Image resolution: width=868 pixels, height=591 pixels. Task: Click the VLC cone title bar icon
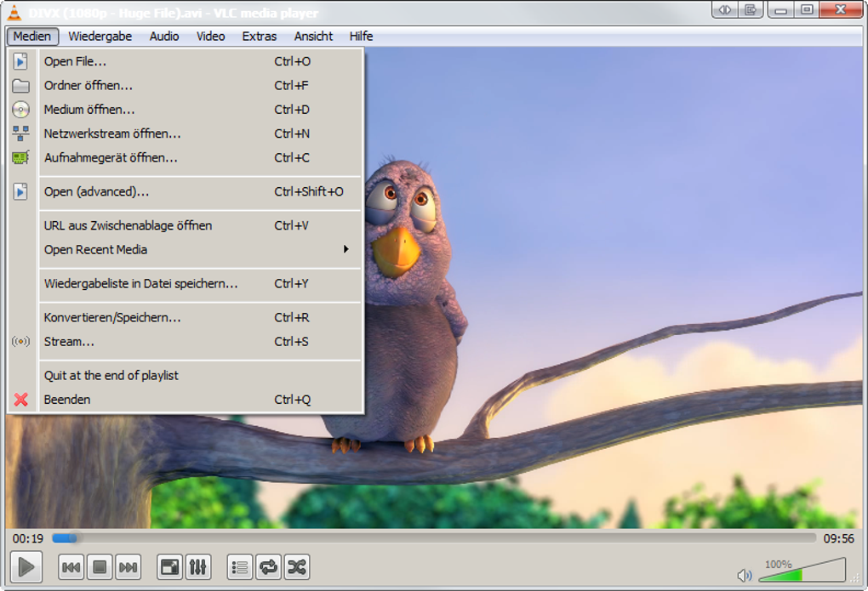tap(14, 12)
